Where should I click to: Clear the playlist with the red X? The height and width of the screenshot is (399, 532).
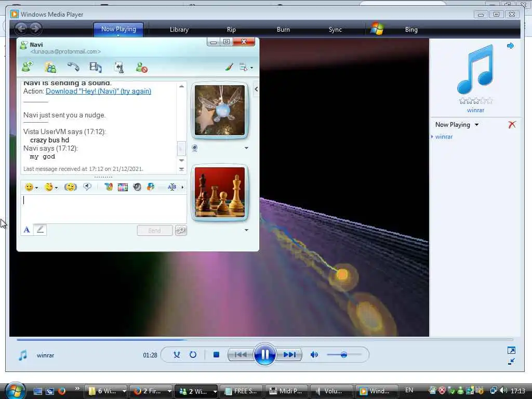click(512, 125)
